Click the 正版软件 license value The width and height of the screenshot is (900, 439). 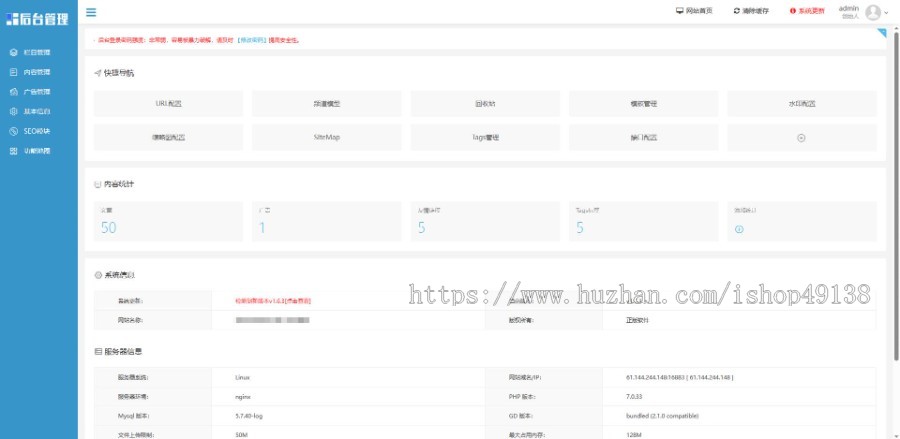[637, 320]
